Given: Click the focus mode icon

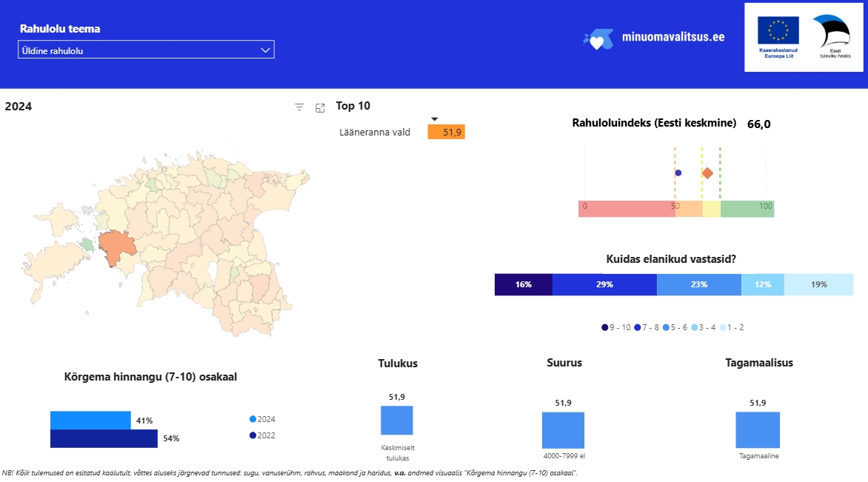Looking at the screenshot, I should click(320, 108).
